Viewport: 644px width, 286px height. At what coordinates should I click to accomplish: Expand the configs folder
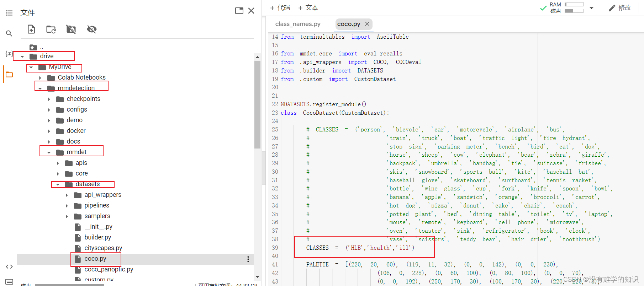[x=49, y=110]
